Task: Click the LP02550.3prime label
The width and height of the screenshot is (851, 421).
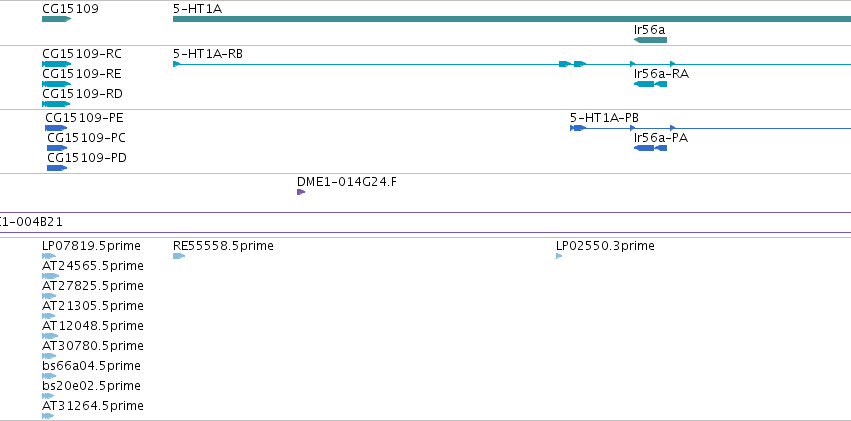Action: point(605,246)
